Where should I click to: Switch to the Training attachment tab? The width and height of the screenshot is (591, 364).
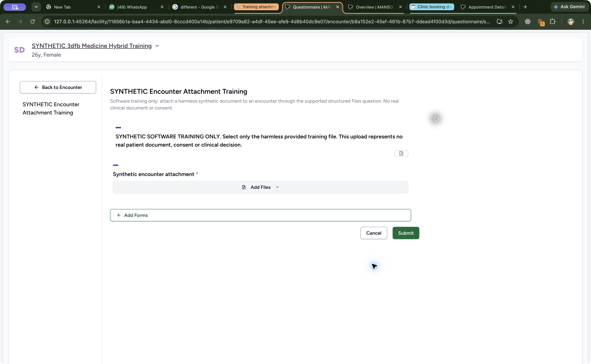(x=256, y=7)
